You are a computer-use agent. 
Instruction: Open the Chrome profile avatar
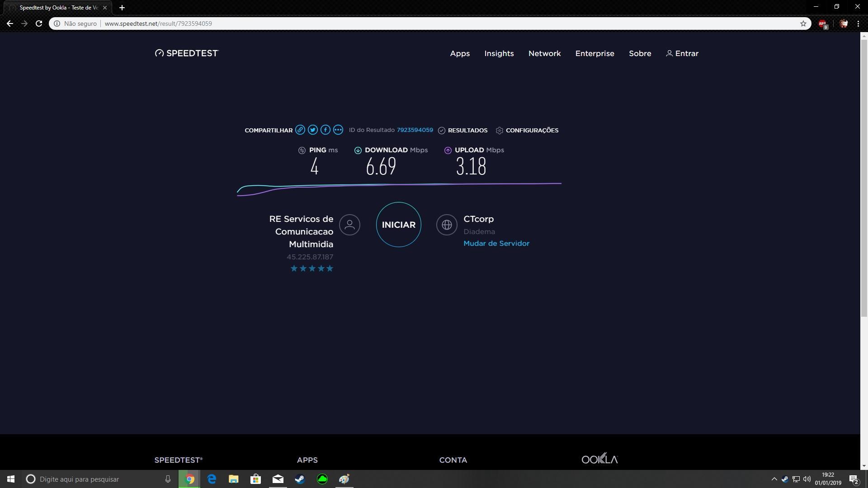843,23
